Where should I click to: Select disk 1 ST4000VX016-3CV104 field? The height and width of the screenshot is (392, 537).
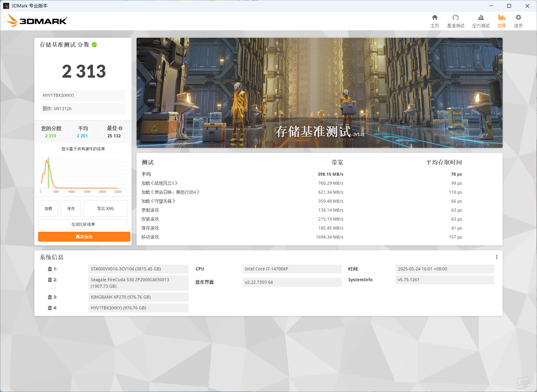(138, 269)
